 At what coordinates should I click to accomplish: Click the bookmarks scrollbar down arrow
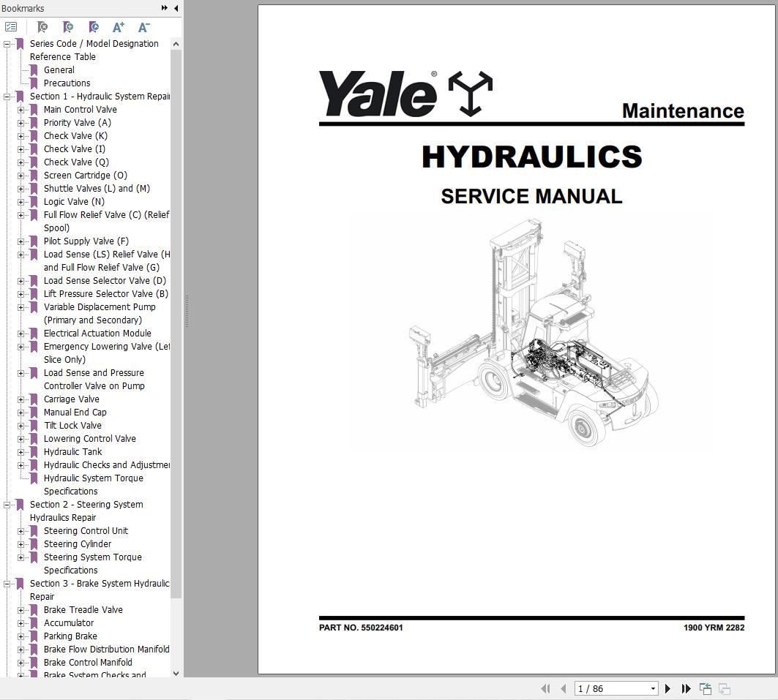[x=176, y=673]
